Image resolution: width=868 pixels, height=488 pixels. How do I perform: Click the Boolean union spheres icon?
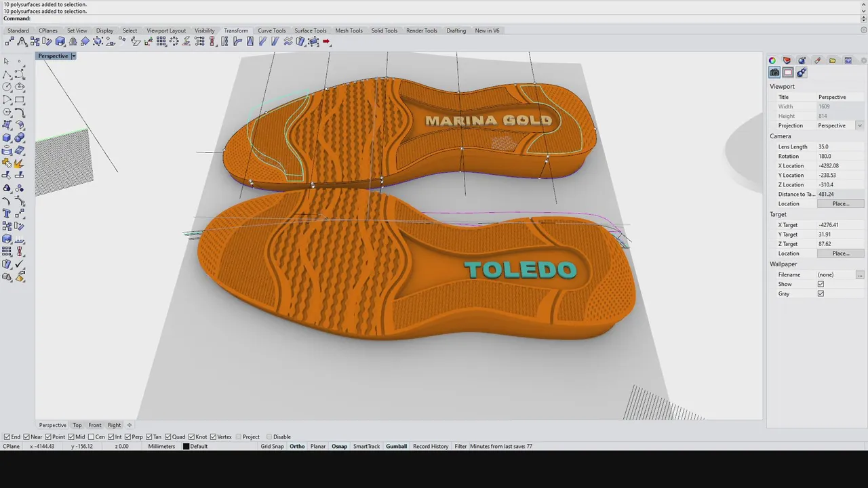[x=20, y=138]
